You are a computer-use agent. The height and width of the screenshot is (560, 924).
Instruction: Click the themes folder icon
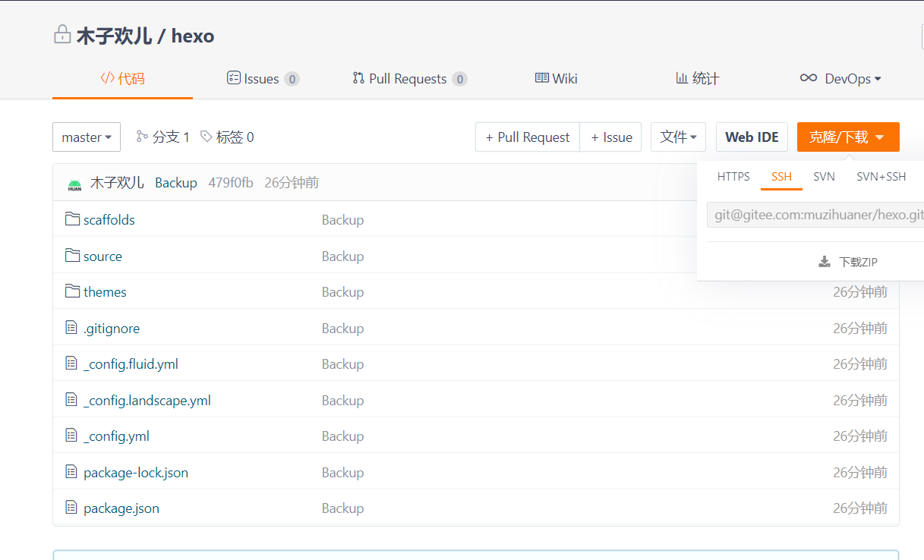tap(72, 291)
